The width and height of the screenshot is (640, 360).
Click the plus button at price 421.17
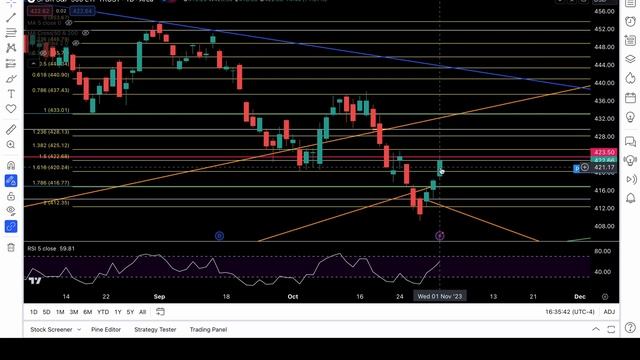pyautogui.click(x=584, y=167)
